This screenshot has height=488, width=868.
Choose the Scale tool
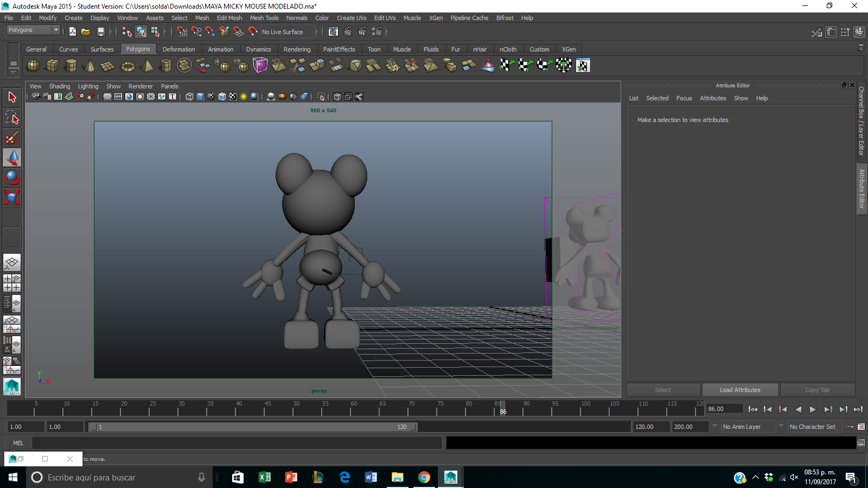click(12, 197)
